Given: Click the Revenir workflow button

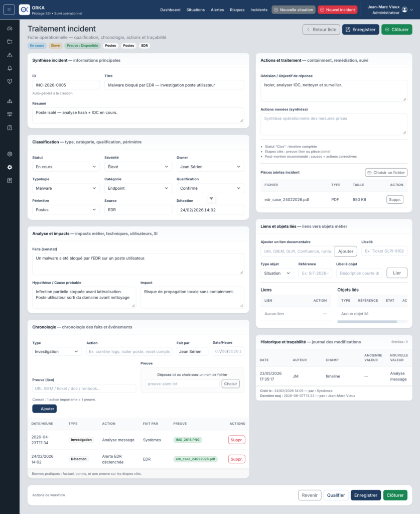Looking at the screenshot, I should [310, 495].
